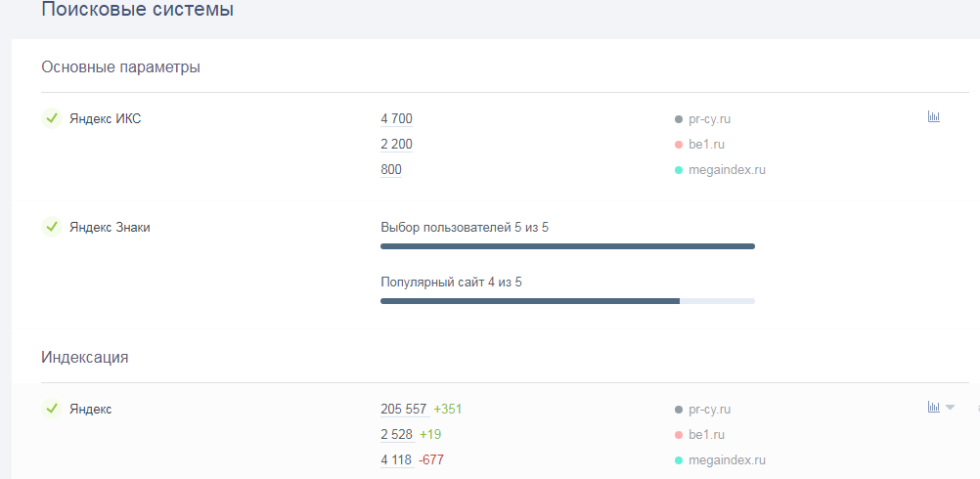Click the chart icon in Яндекс ИКС row

coord(933,117)
